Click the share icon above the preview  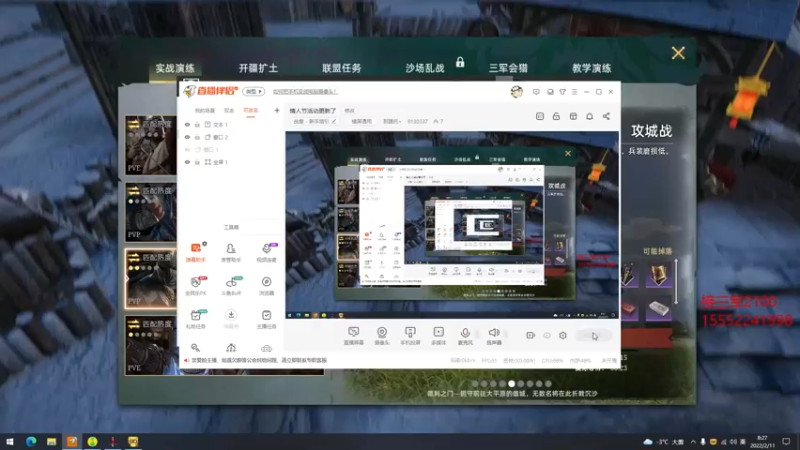pyautogui.click(x=606, y=116)
